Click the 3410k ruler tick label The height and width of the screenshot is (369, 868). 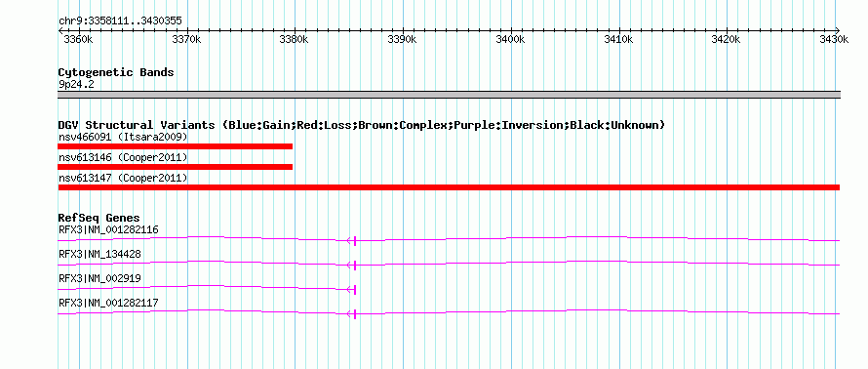pyautogui.click(x=618, y=39)
